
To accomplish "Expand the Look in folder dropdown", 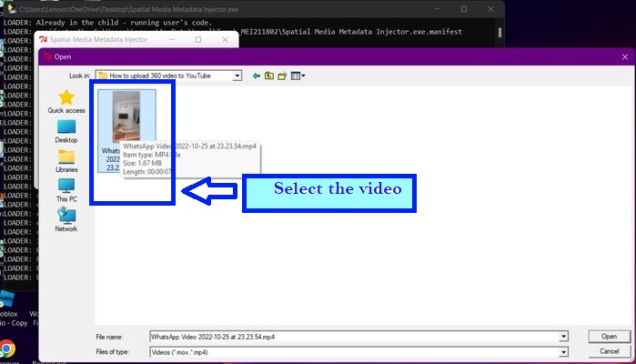I will tap(237, 76).
